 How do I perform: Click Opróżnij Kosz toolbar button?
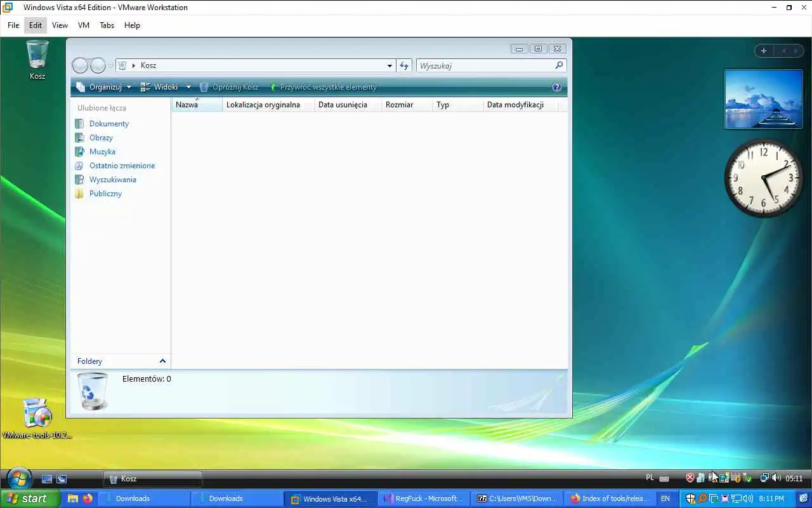click(x=229, y=87)
